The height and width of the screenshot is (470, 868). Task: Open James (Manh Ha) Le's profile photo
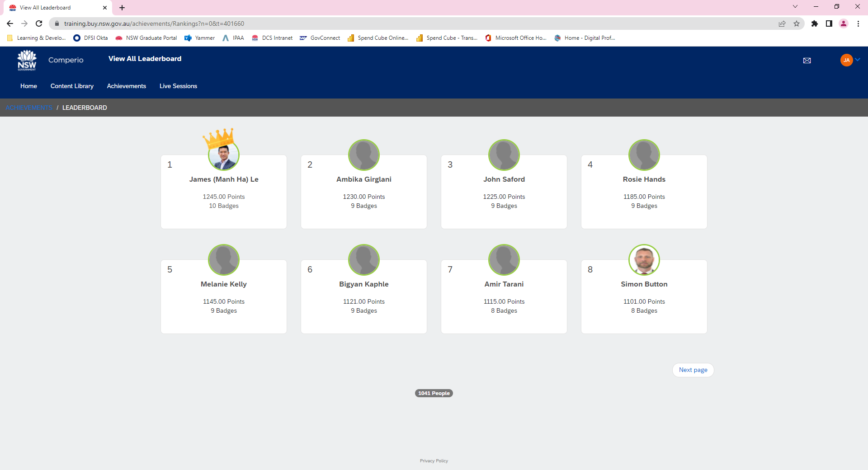tap(224, 156)
